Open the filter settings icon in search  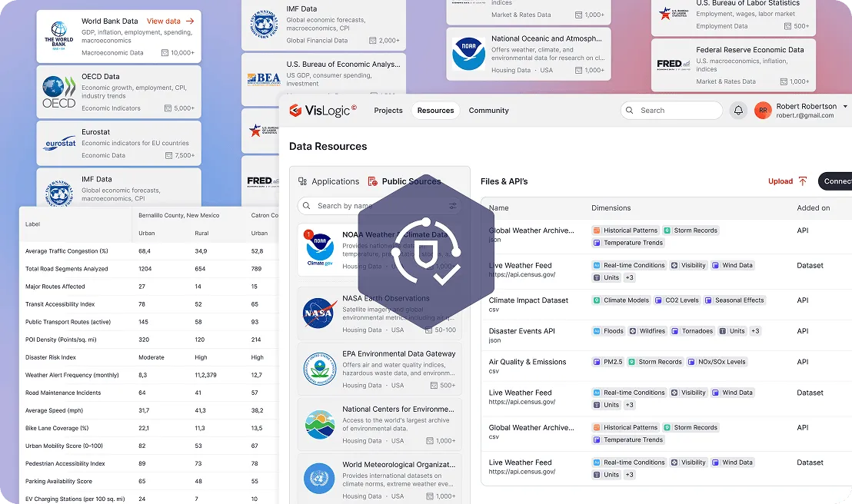pos(452,206)
